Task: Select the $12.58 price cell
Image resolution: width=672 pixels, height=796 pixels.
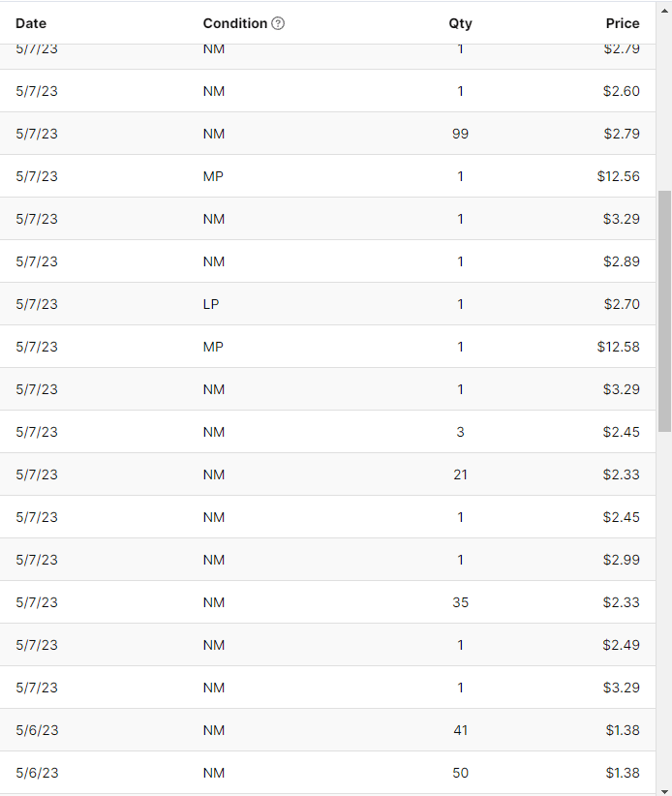Action: point(619,347)
